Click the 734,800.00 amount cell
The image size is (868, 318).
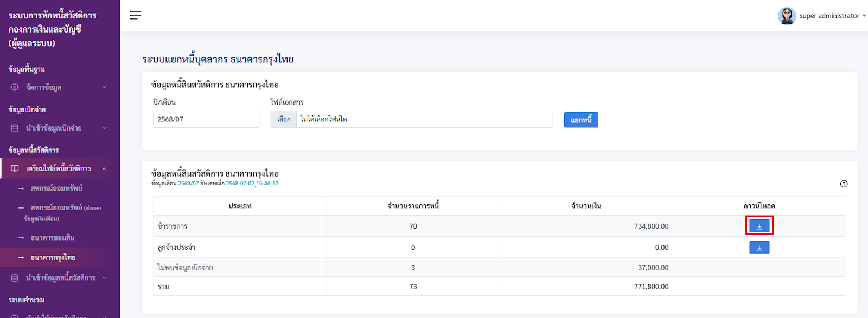[586, 226]
